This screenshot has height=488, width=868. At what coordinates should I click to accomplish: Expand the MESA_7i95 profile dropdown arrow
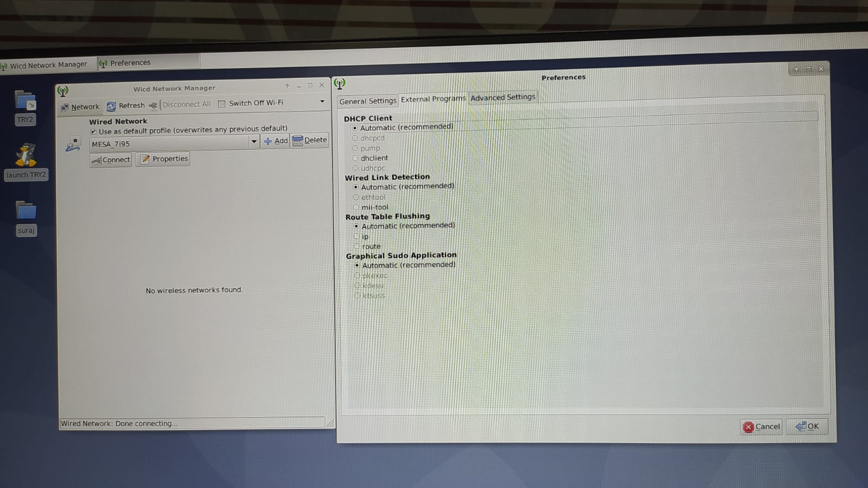(253, 142)
